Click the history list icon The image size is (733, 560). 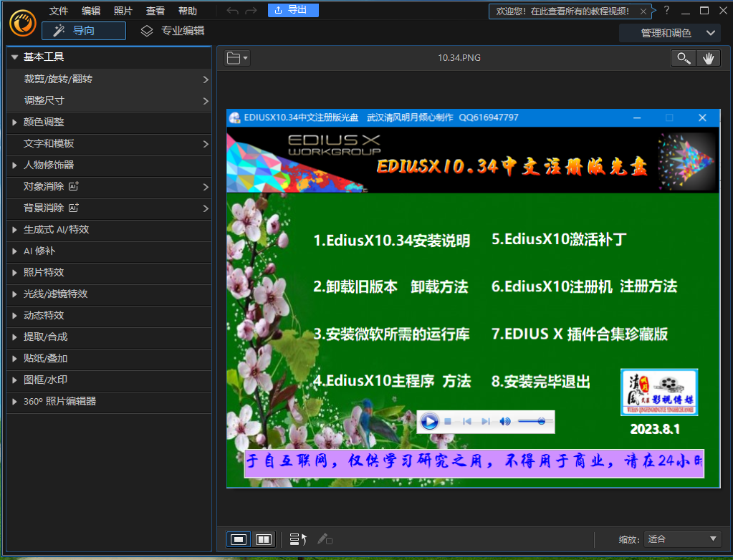click(298, 539)
